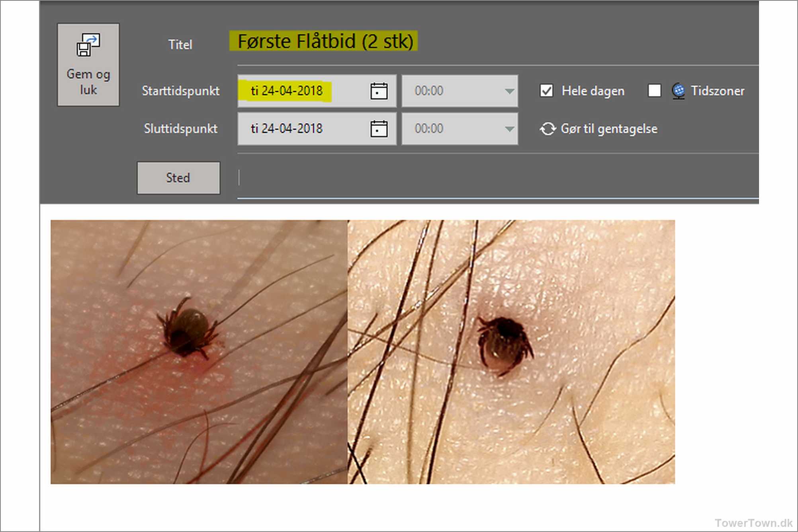
Task: Enable the Tidszoner checkbox
Action: pyautogui.click(x=654, y=91)
